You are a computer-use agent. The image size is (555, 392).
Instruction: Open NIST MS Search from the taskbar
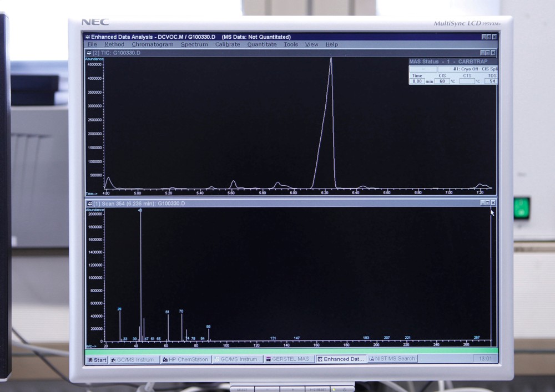392,359
